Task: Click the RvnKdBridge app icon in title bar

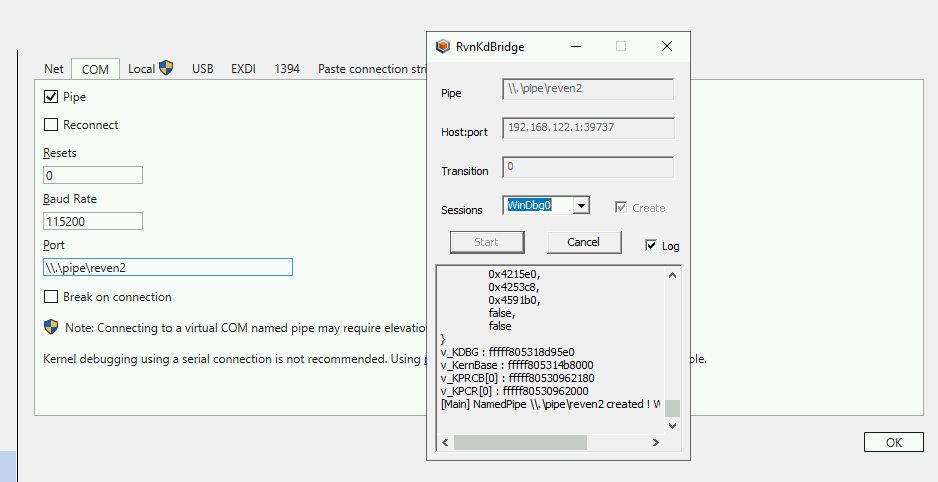Action: click(x=443, y=47)
